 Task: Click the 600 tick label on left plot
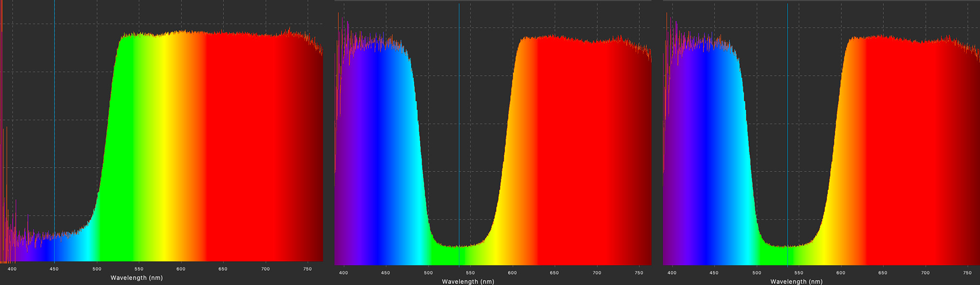coord(181,269)
